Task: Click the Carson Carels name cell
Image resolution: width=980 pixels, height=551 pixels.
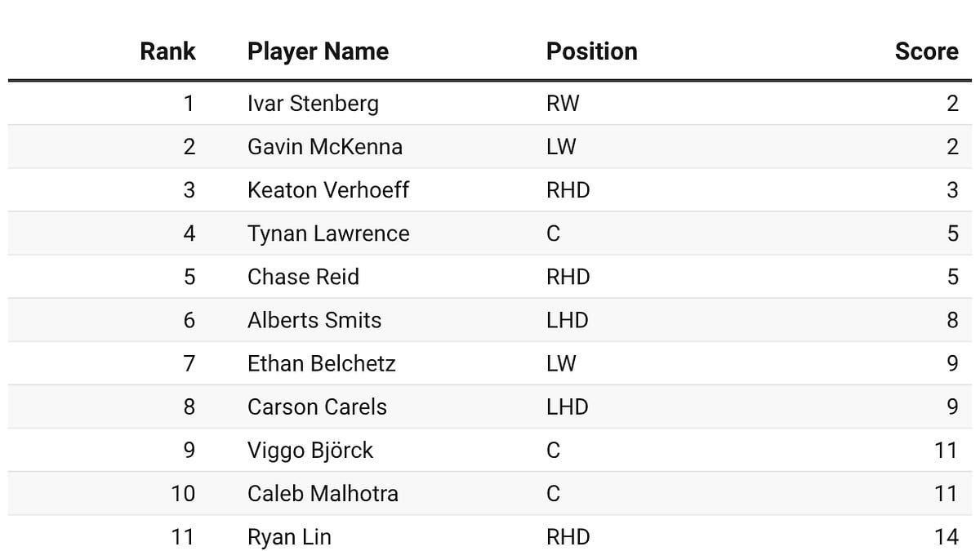Action: click(x=317, y=407)
